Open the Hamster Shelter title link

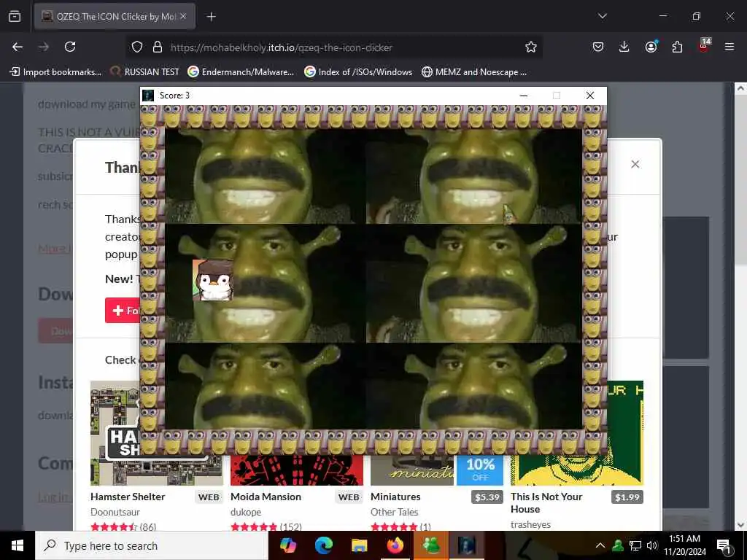point(128,497)
